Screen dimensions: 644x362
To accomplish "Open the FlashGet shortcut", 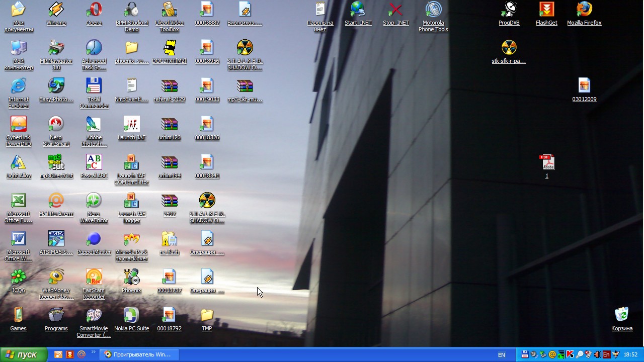I will 546,13.
